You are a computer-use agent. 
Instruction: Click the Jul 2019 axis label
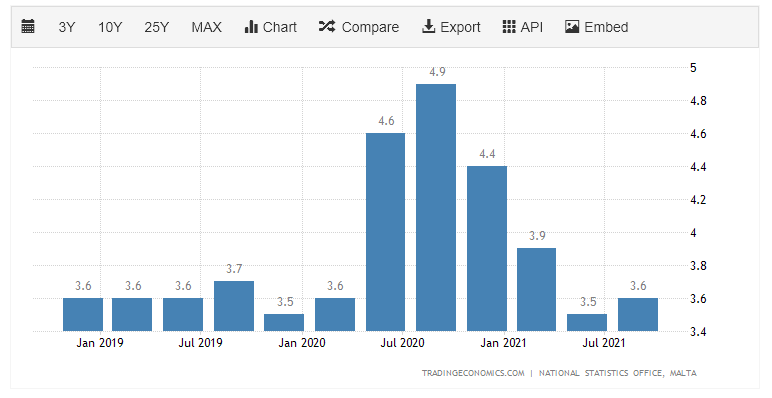[200, 343]
